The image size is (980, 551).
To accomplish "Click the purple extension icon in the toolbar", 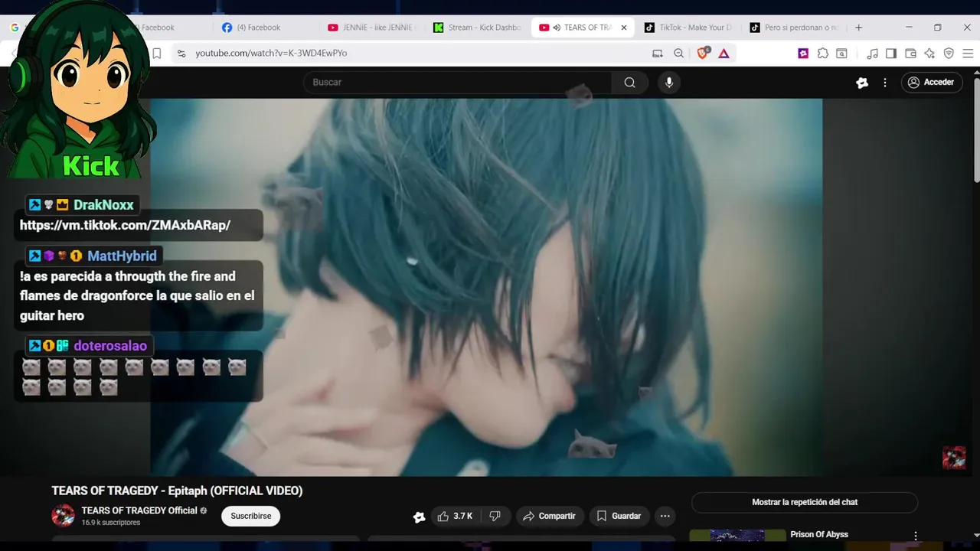I will pos(803,53).
